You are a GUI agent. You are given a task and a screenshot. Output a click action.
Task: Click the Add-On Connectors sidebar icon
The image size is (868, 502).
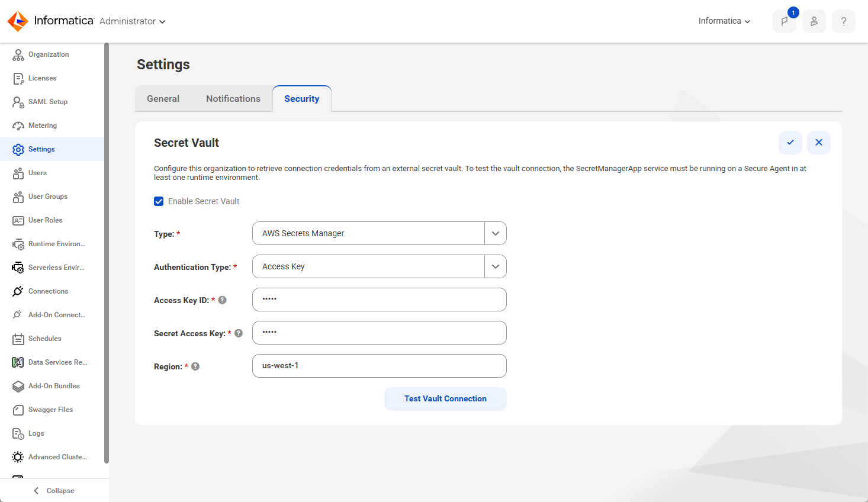[x=18, y=315]
